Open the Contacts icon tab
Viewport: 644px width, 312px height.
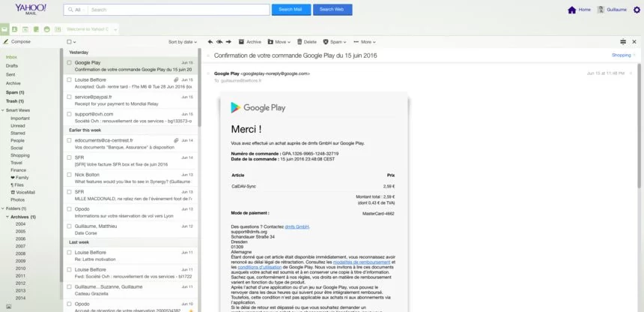(x=14, y=29)
